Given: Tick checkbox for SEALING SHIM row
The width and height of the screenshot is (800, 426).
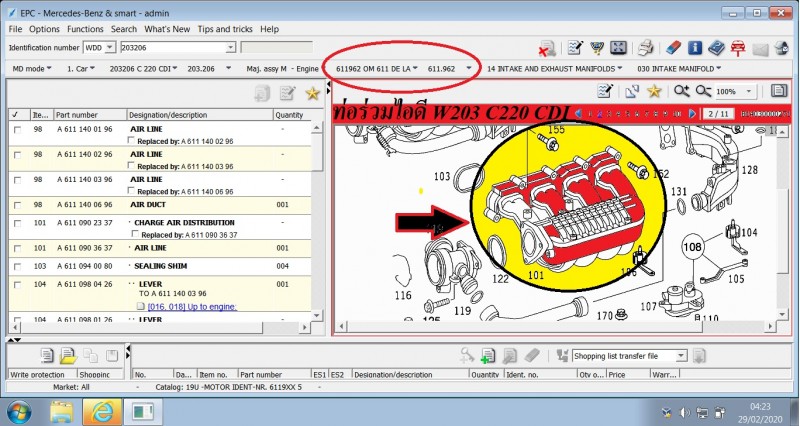Looking at the screenshot, I should tap(18, 266).
